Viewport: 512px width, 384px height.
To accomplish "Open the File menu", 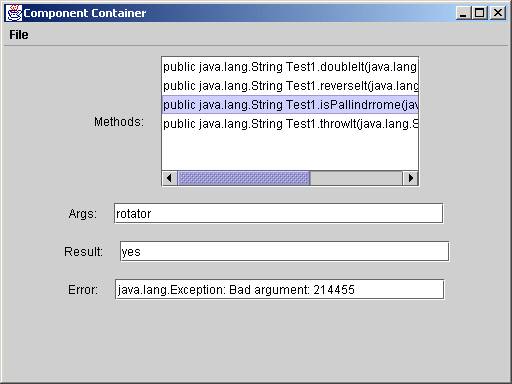I will pos(19,35).
